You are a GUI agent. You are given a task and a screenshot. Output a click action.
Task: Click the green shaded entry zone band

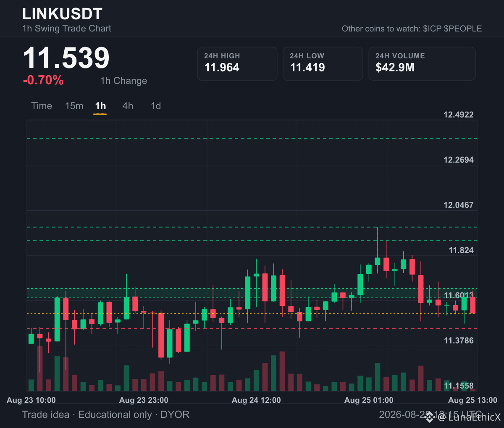(252, 293)
